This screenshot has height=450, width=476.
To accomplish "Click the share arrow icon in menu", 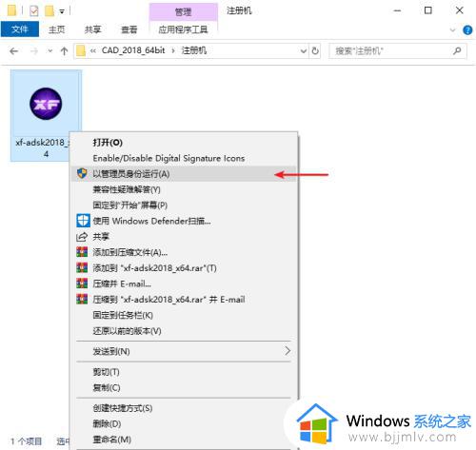I will coord(82,237).
